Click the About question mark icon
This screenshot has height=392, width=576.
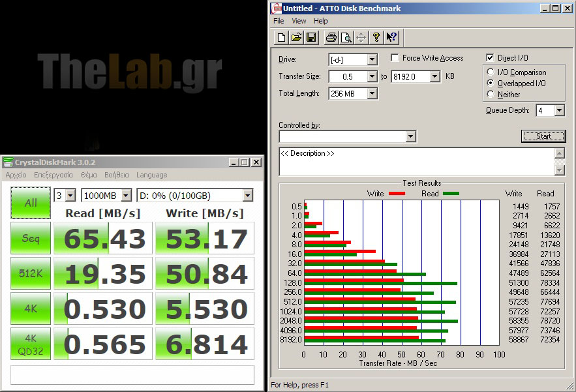click(x=376, y=37)
